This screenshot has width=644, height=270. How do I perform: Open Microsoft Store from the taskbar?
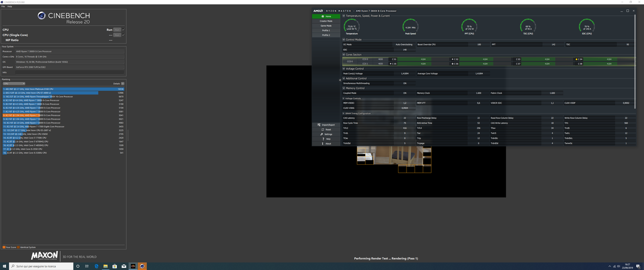115,266
